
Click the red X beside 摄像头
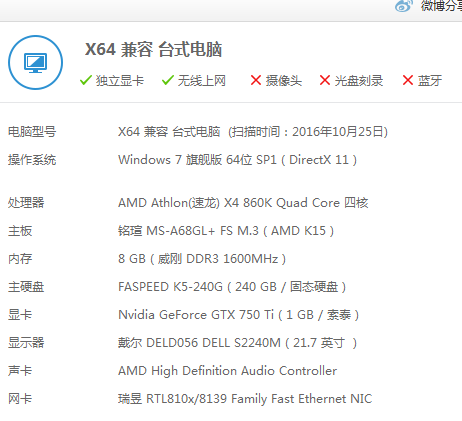click(x=256, y=80)
